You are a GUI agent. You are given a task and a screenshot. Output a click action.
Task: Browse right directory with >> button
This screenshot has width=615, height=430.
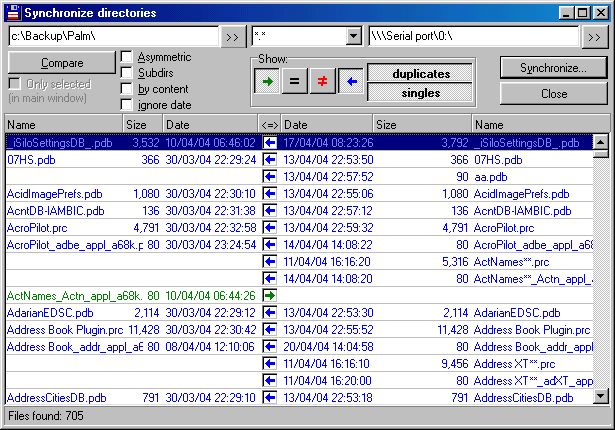[x=594, y=37]
